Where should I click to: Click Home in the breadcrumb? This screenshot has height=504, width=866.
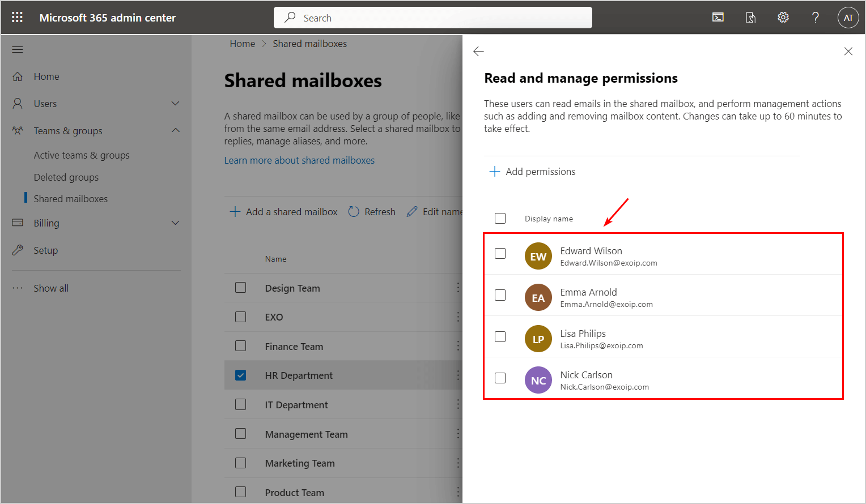coord(243,44)
